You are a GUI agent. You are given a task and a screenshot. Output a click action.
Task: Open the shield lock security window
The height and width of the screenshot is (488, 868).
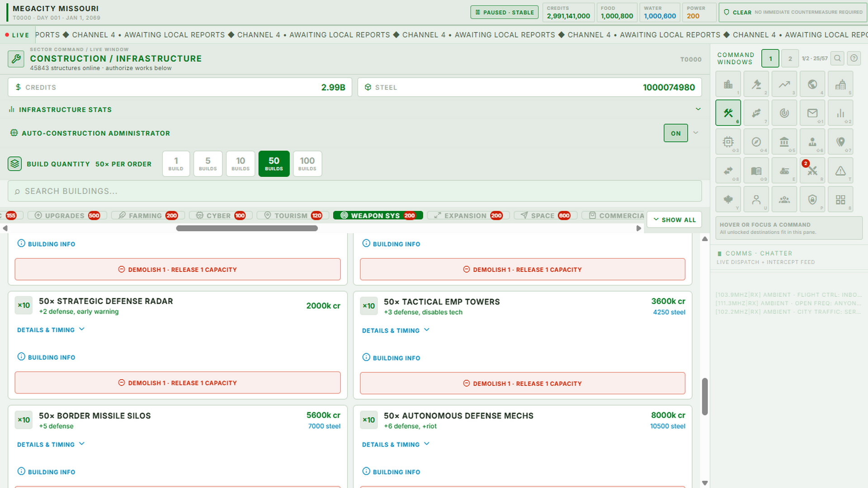pos(812,200)
